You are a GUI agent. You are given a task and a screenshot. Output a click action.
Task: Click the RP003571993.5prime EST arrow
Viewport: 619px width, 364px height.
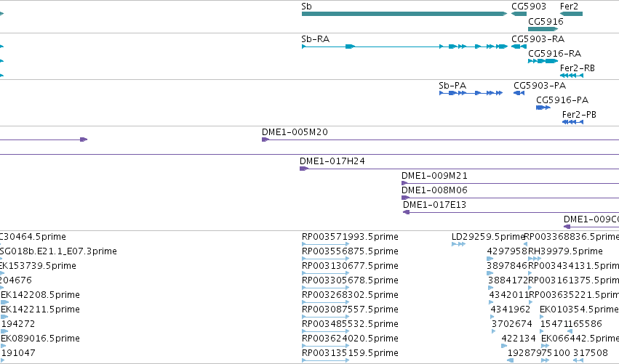click(325, 244)
